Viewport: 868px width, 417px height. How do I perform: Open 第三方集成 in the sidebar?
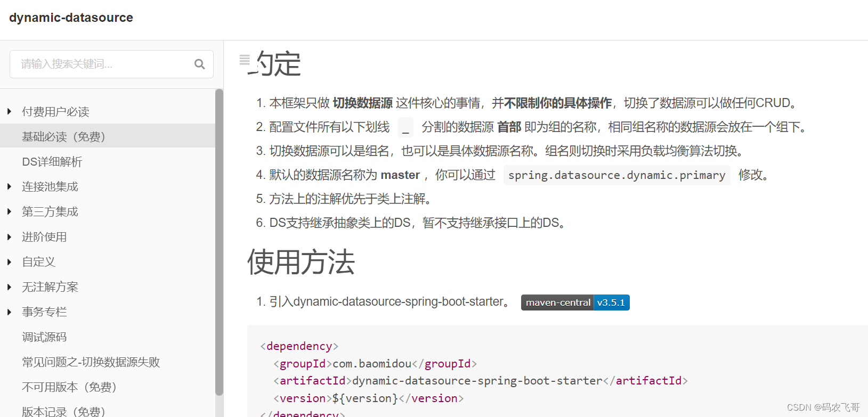click(50, 212)
